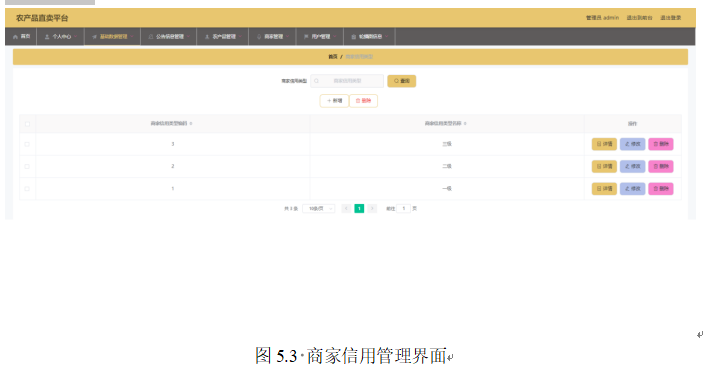Toggle the select-all checkbox in table header

tap(27, 124)
